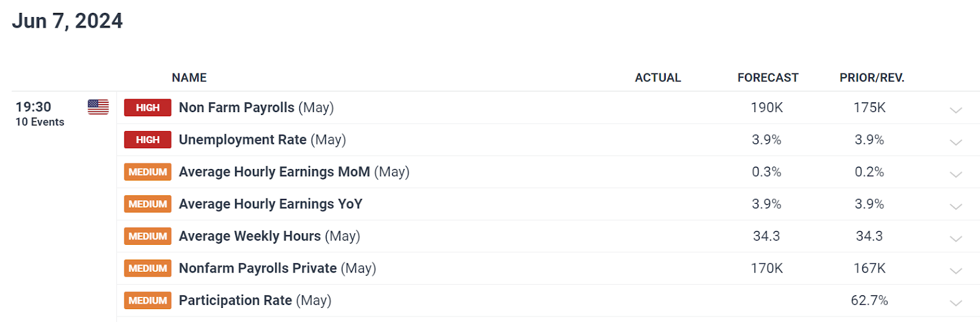Click MEDIUM badge beside Participation Rate
Image resolution: width=980 pixels, height=322 pixels.
click(x=148, y=301)
